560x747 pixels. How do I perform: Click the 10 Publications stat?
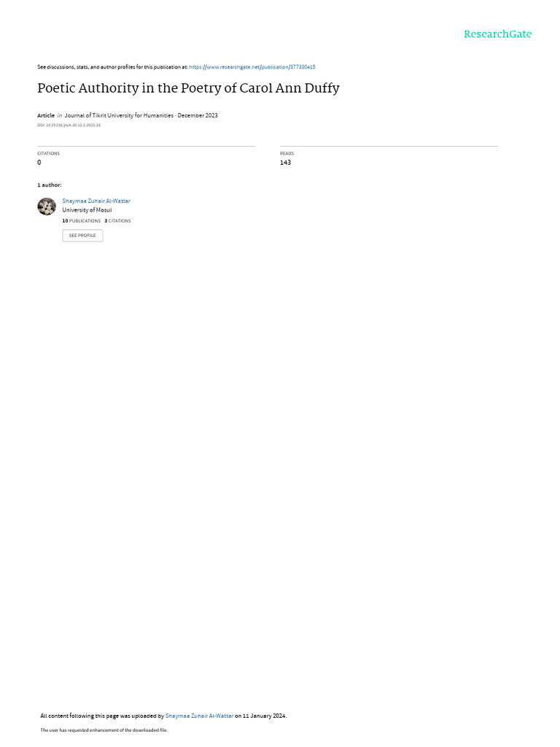tap(82, 221)
